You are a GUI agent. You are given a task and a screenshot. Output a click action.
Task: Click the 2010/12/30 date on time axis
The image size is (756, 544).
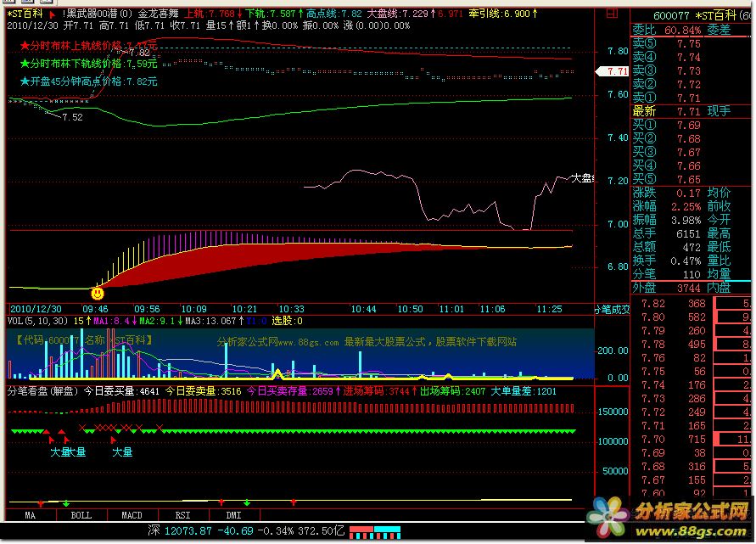pos(36,309)
